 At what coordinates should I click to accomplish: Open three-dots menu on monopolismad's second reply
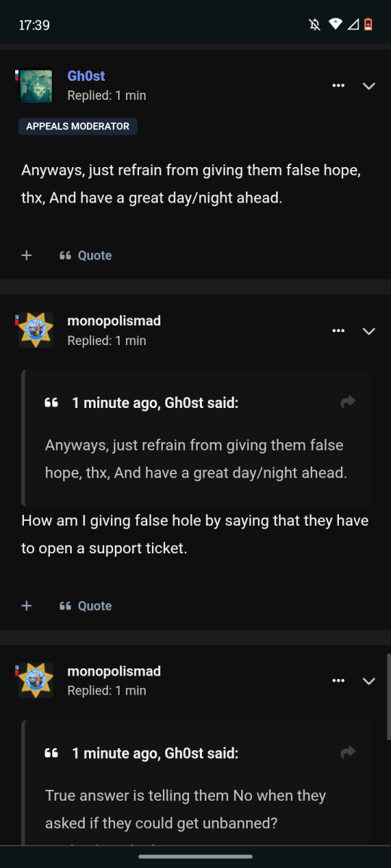pos(338,681)
